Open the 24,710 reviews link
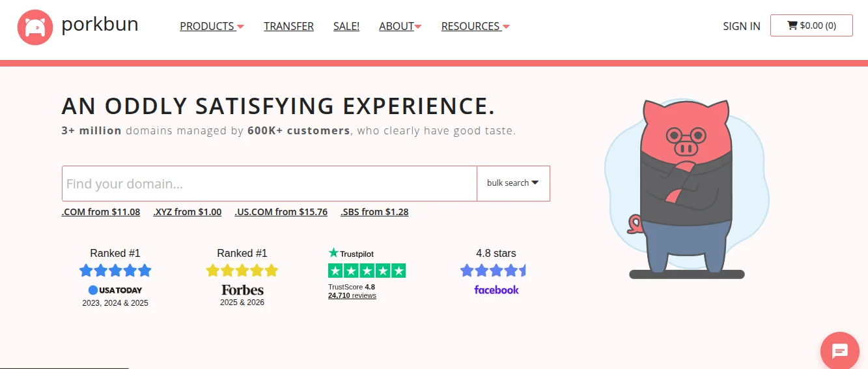 click(x=352, y=296)
